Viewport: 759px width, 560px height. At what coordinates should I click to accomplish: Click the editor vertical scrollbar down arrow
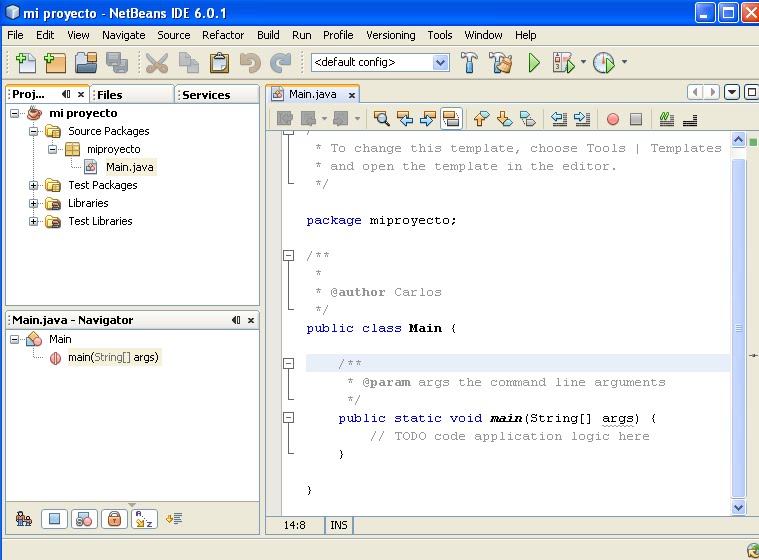(738, 507)
